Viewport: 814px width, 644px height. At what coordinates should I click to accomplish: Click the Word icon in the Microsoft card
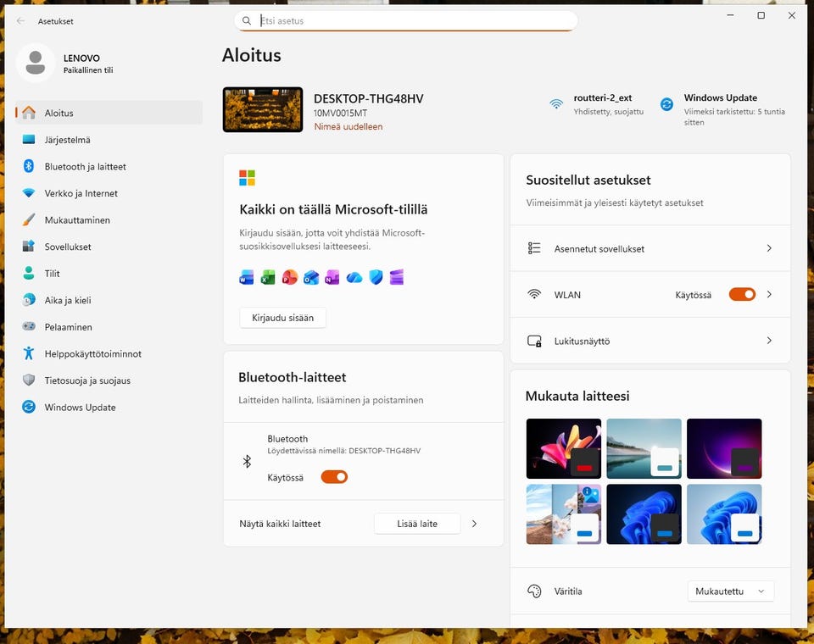[246, 277]
